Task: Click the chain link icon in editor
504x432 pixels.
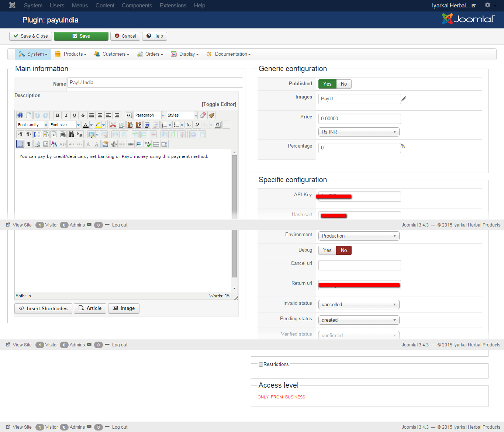Action: tap(131, 144)
